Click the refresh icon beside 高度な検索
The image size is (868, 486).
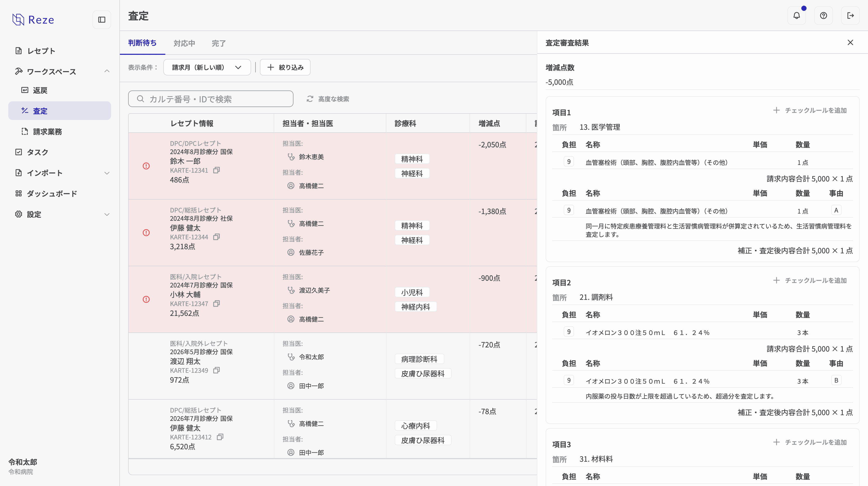(x=310, y=99)
